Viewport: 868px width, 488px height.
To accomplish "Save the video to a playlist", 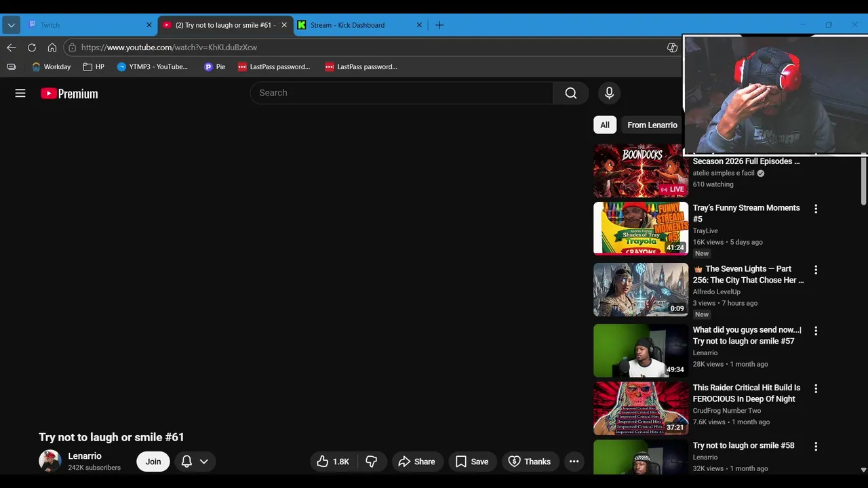I will coord(472,462).
